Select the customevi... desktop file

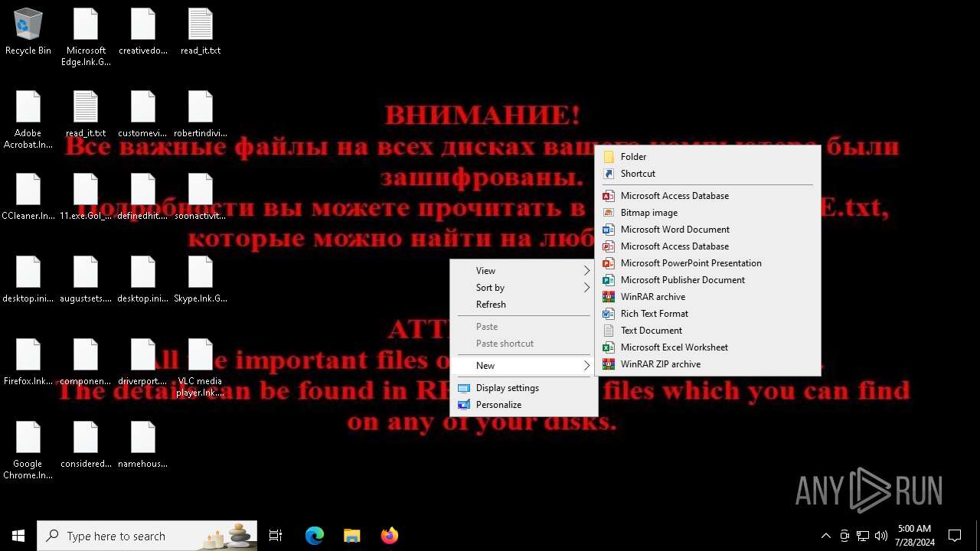point(143,115)
